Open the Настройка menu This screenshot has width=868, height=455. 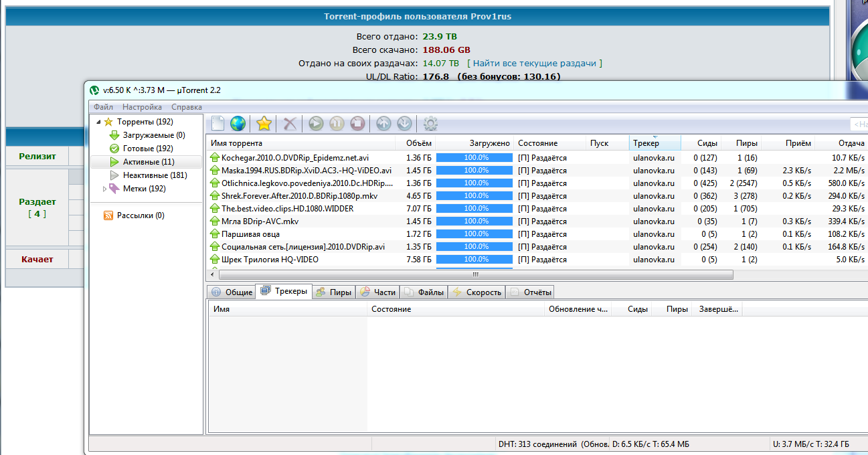point(142,107)
